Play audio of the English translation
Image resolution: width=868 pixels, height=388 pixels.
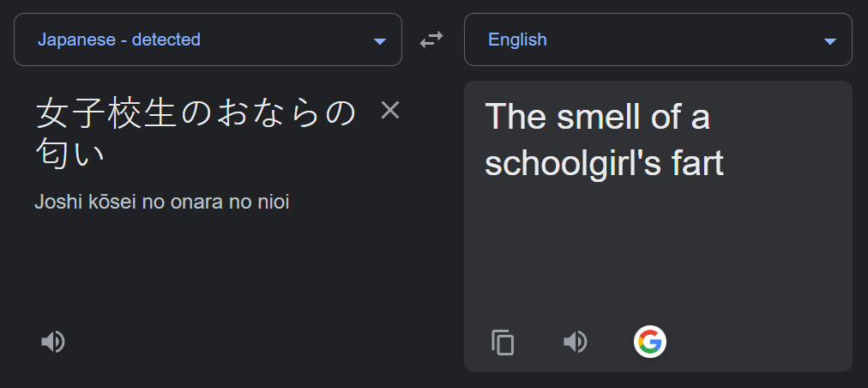click(575, 342)
